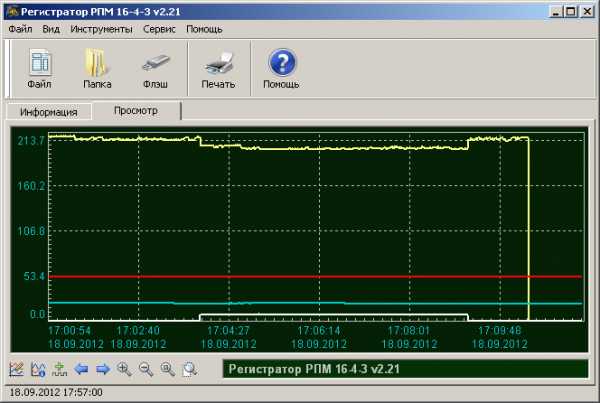Click the cyan trace line on graph
Image resolution: width=600 pixels, height=403 pixels.
click(315, 303)
